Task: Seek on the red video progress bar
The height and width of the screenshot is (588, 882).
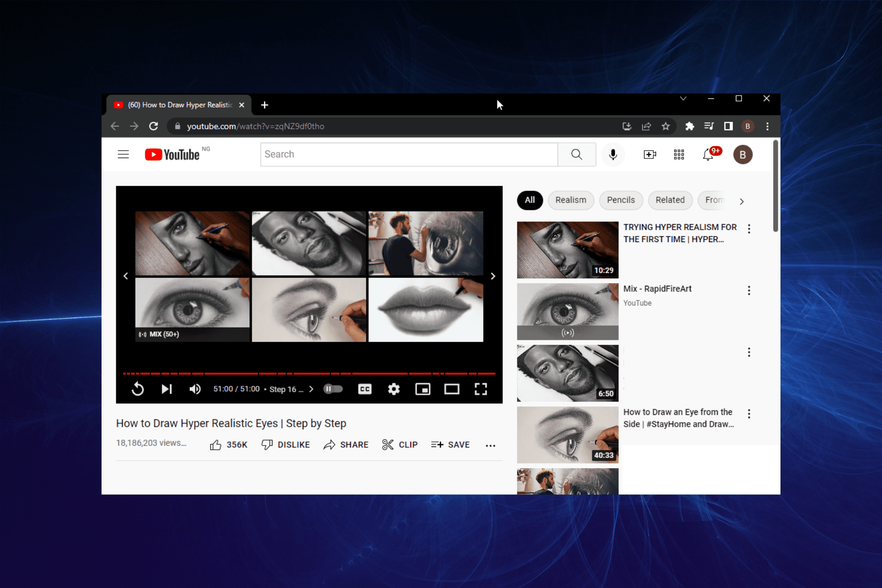Action: coord(309,373)
